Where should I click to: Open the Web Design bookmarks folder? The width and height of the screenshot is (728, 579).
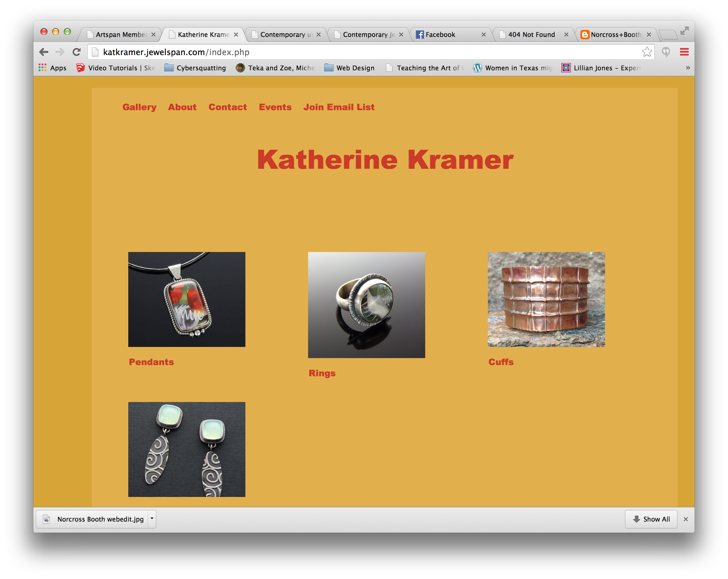(349, 68)
